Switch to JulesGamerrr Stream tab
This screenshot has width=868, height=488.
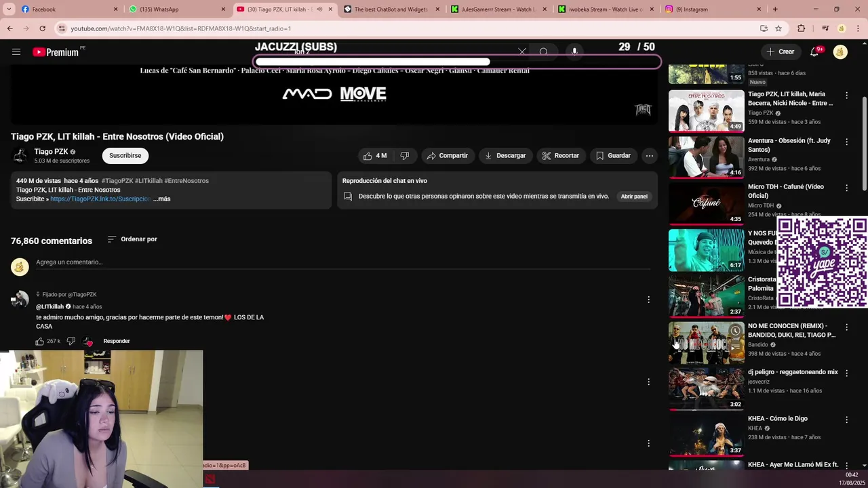(498, 9)
